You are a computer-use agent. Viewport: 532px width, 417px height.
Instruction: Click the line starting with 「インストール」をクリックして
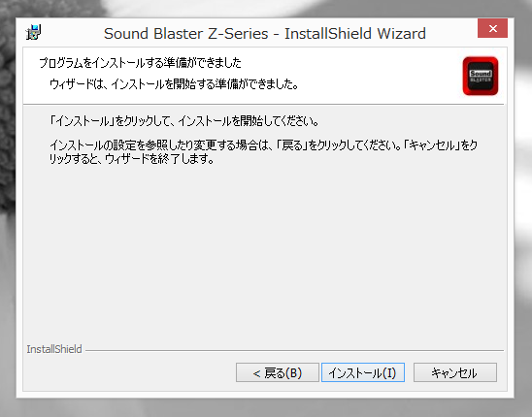point(184,121)
